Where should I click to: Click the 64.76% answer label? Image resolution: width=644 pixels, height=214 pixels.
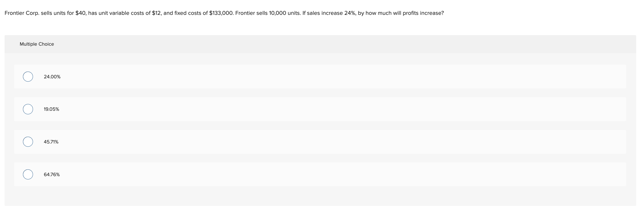click(x=51, y=174)
